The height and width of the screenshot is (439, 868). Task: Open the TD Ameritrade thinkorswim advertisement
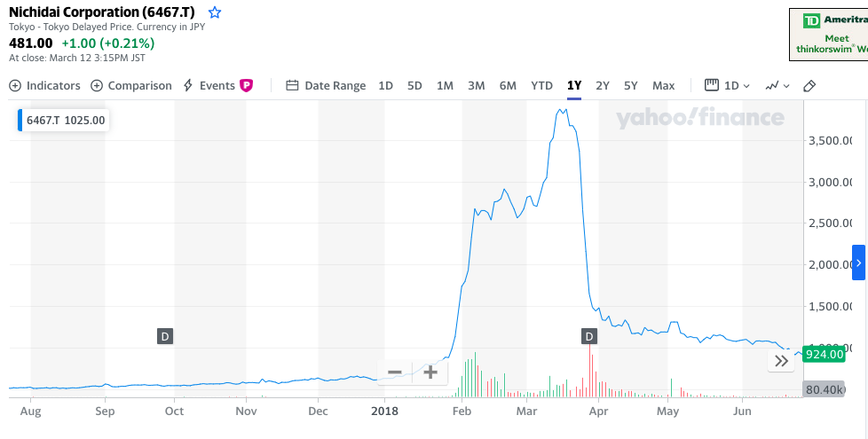[x=828, y=33]
